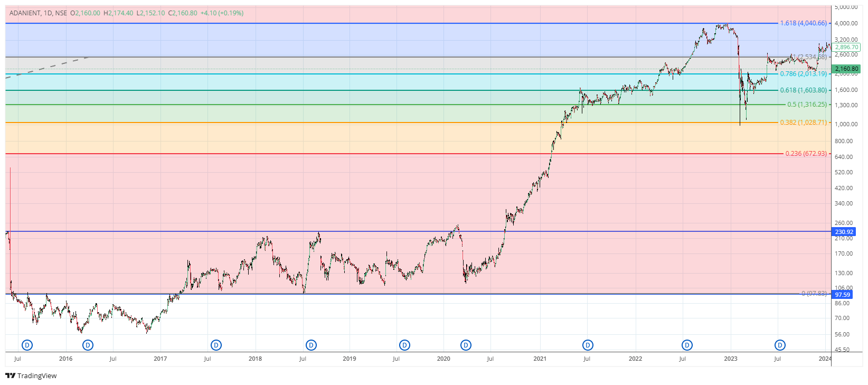Image resolution: width=868 pixels, height=385 pixels.
Task: Click the 2017 label on time axis
Action: pos(161,359)
